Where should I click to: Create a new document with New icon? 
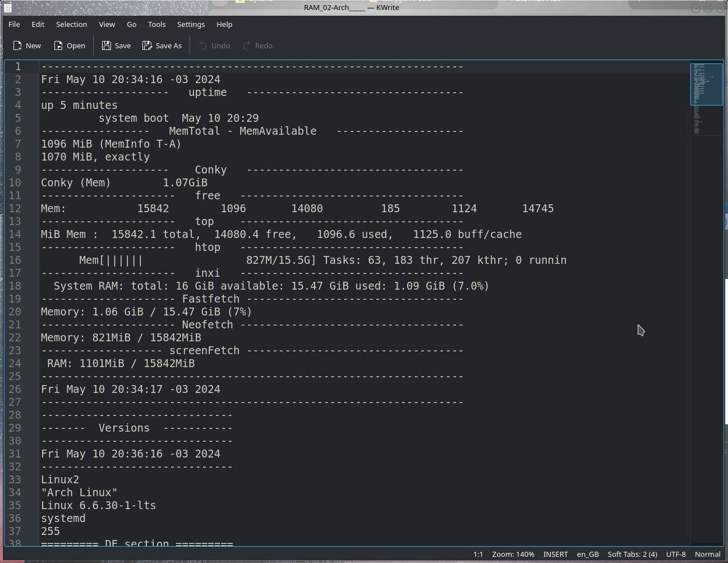tap(18, 45)
